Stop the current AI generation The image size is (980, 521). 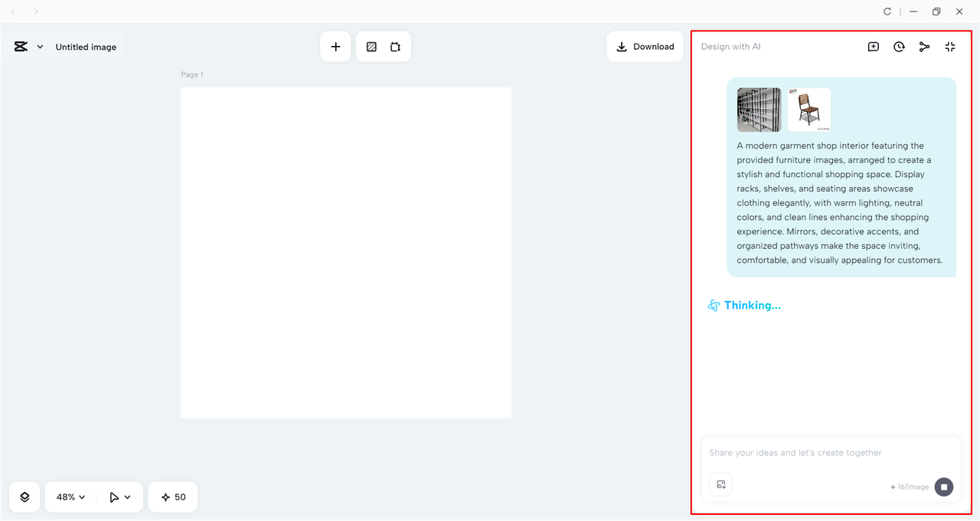(943, 487)
